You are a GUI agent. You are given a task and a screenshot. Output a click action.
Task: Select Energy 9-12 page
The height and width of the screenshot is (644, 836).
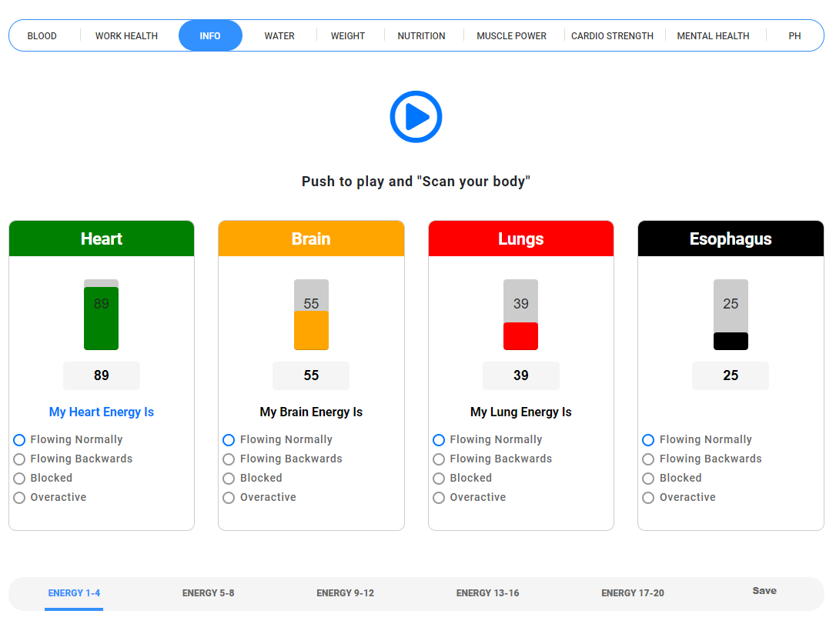[345, 593]
